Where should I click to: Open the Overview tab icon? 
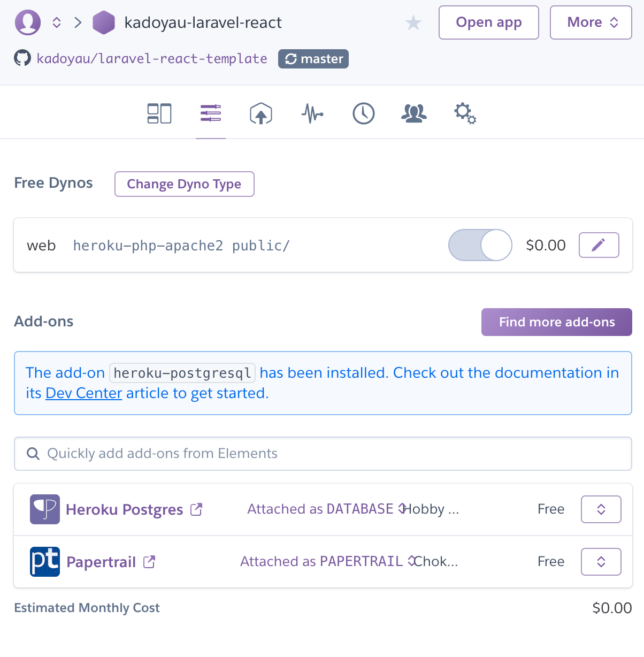[x=159, y=113]
